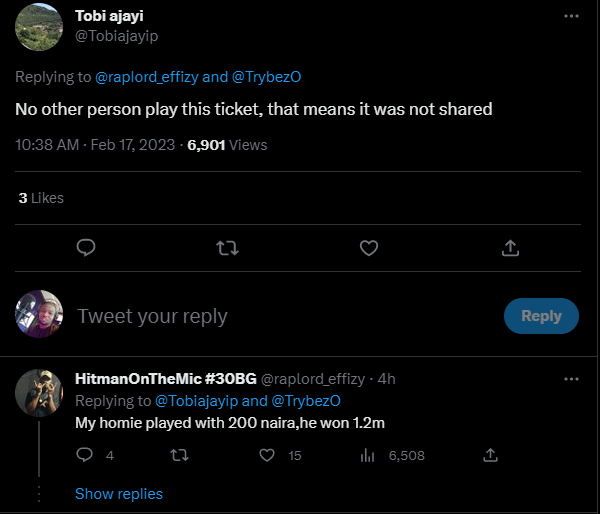Expand Show replies thread

(x=118, y=494)
